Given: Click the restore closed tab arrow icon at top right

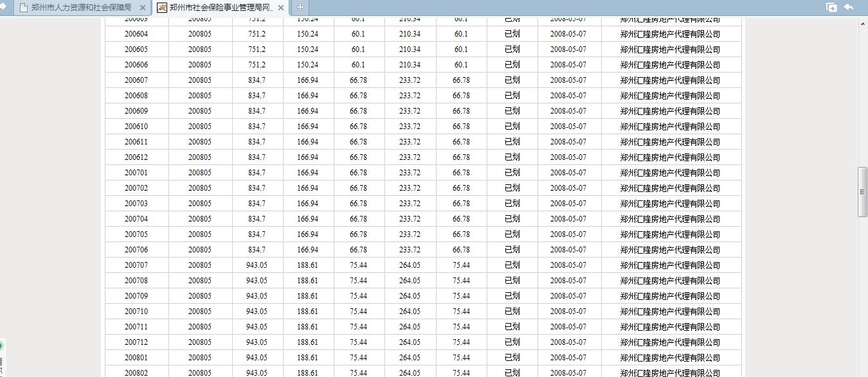Looking at the screenshot, I should (849, 7).
